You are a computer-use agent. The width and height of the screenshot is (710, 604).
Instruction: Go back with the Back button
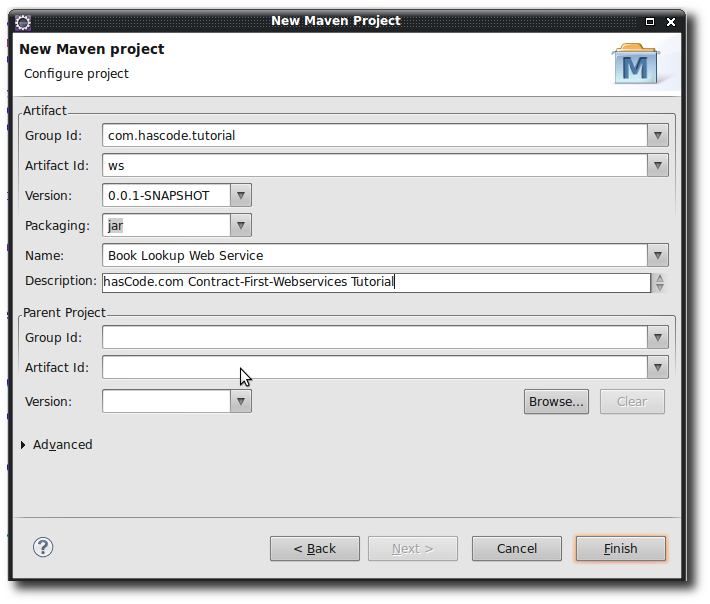pos(315,549)
